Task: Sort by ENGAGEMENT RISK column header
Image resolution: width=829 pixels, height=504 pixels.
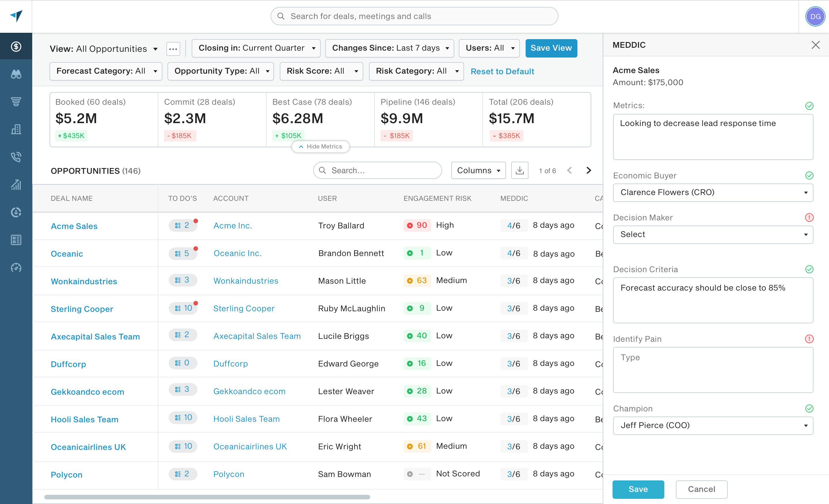Action: pyautogui.click(x=437, y=198)
